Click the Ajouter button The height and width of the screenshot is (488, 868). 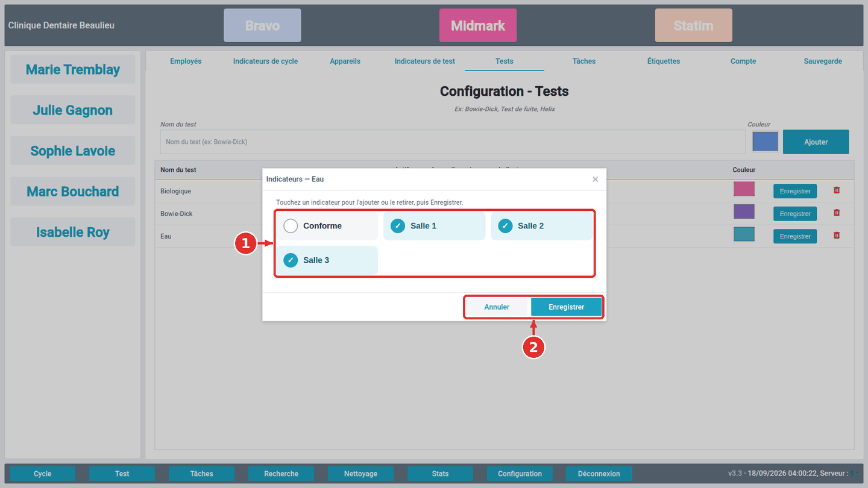[816, 142]
